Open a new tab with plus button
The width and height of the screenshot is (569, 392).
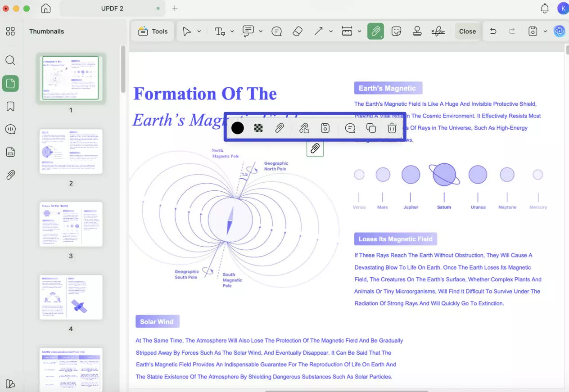click(175, 9)
